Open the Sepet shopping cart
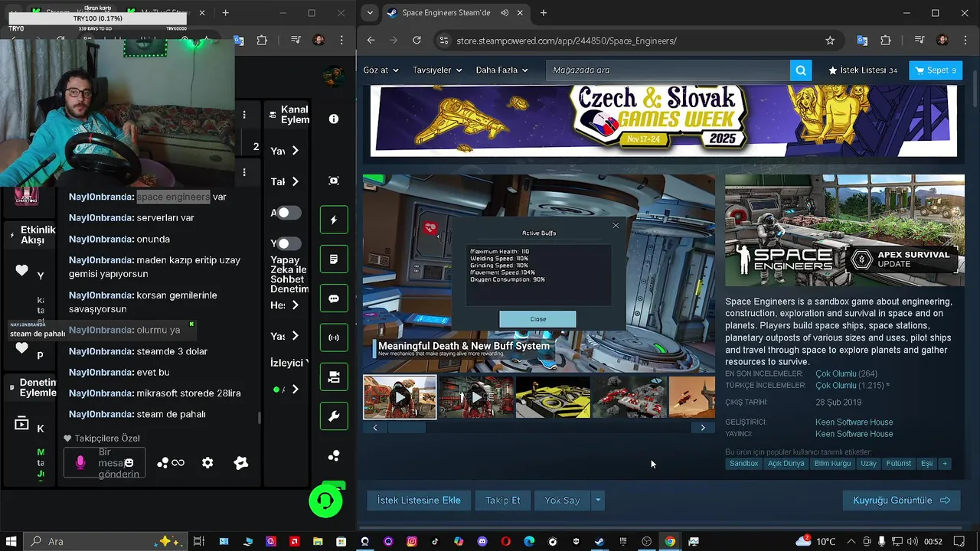 pyautogui.click(x=936, y=70)
